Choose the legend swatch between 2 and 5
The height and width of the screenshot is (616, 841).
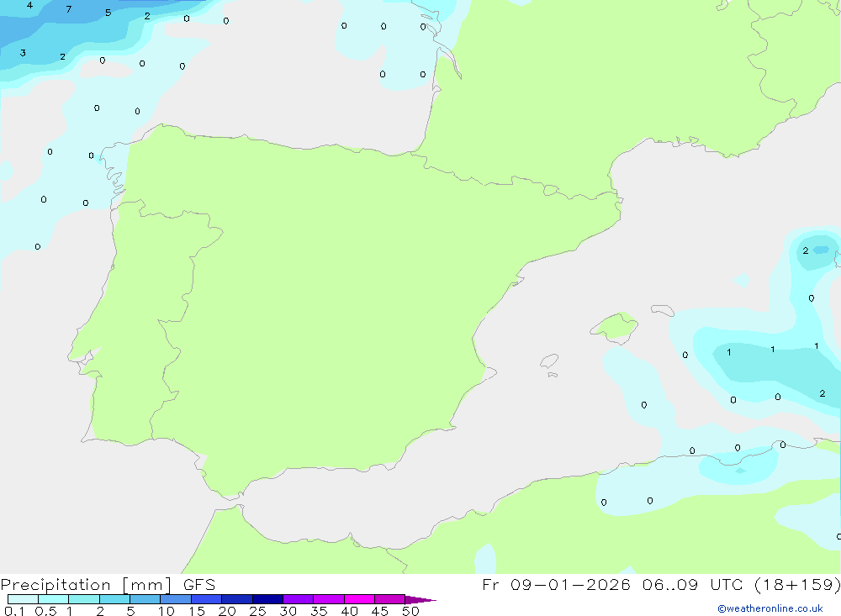point(114,599)
